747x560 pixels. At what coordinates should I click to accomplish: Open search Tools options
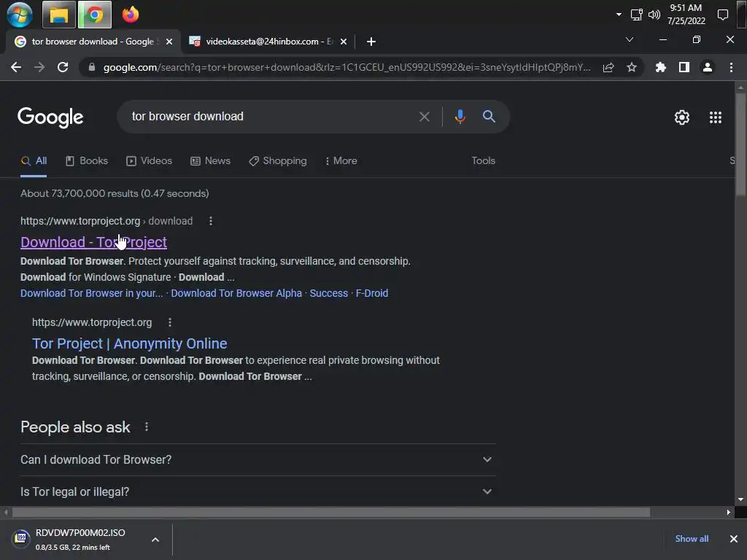483,161
